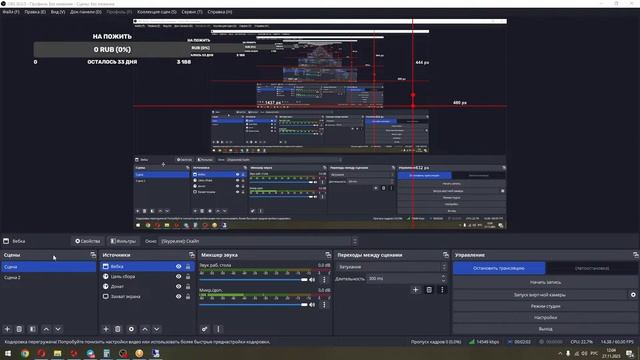640x360 pixels.
Task: Stop the stream button
Action: (499, 268)
